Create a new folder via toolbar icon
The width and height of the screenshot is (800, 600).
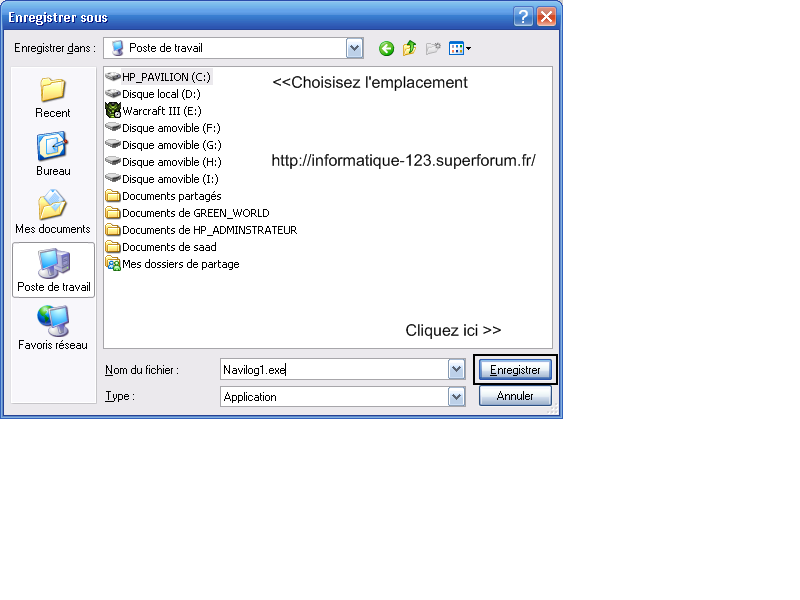coord(433,48)
